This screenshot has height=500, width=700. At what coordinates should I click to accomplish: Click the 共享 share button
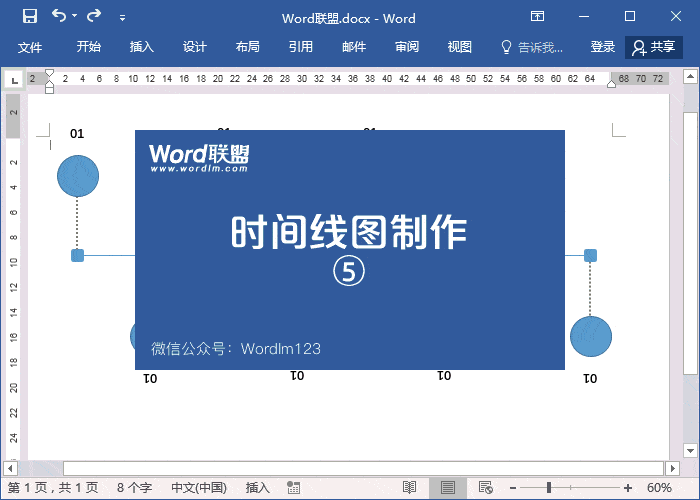click(654, 47)
